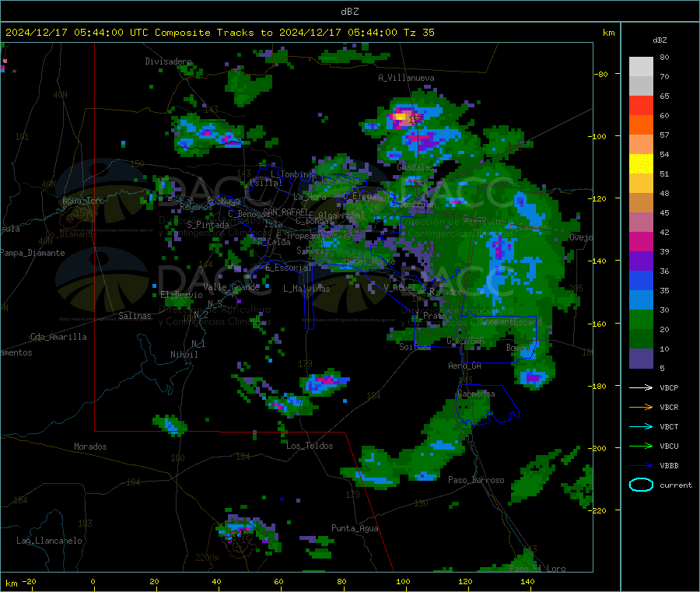Select the red swatch in the dBZ scale
The width and height of the screenshot is (700, 592).
tap(641, 105)
